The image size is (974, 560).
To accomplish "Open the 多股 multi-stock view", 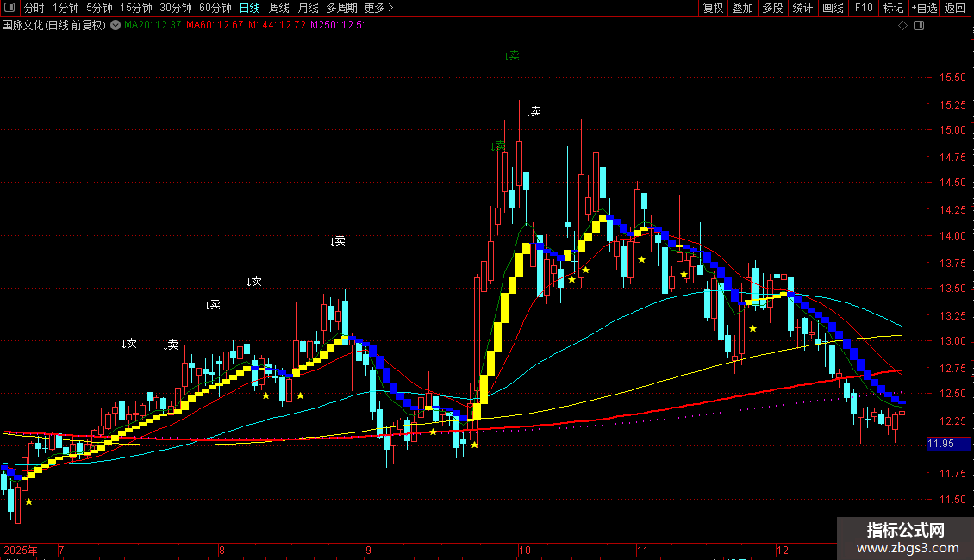I will (773, 8).
